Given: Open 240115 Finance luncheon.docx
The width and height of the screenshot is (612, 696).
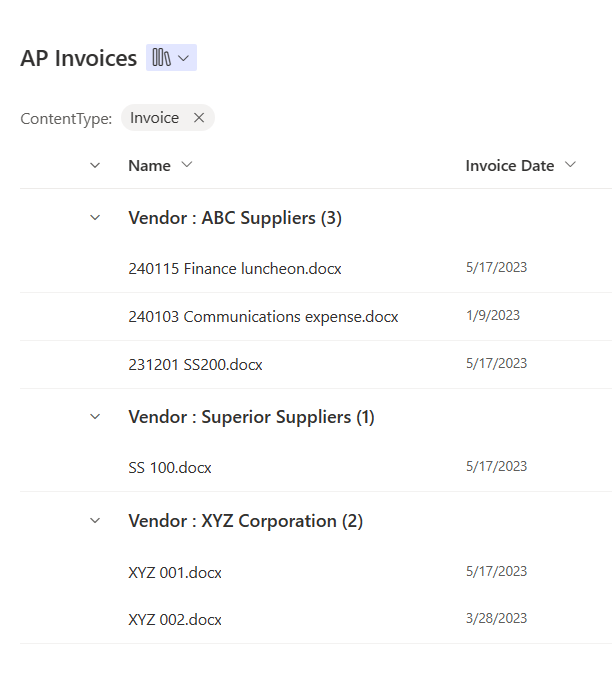Looking at the screenshot, I should 235,268.
